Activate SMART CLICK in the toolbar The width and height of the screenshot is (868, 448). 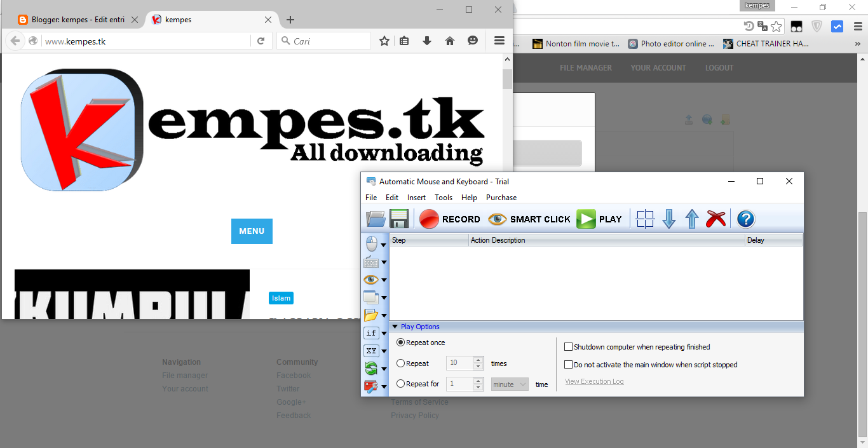coord(529,219)
